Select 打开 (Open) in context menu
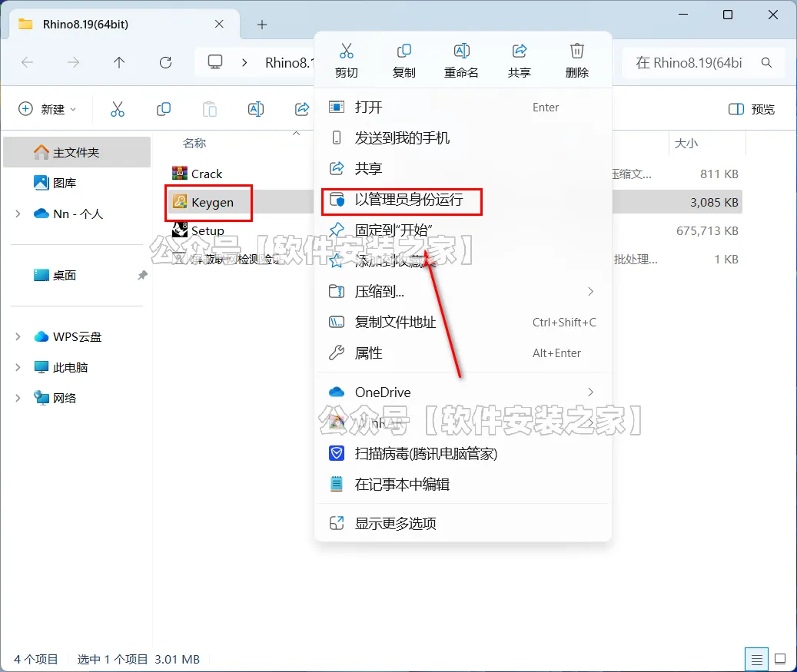 463,108
